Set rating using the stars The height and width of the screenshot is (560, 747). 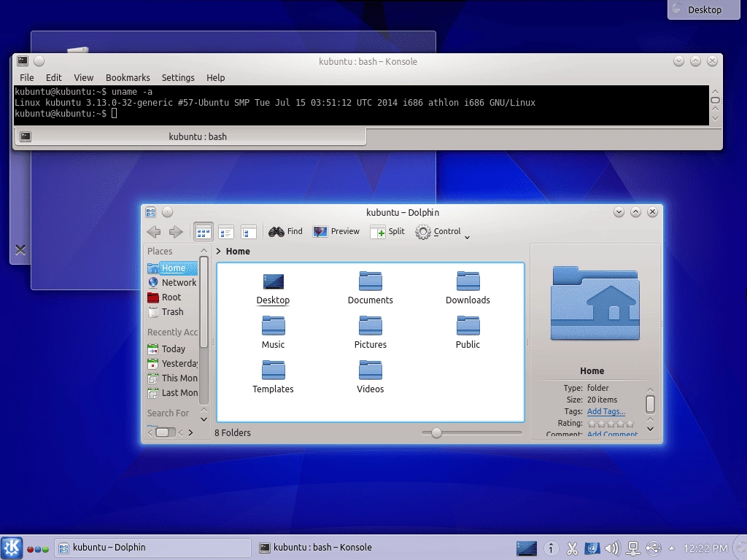[x=611, y=424]
